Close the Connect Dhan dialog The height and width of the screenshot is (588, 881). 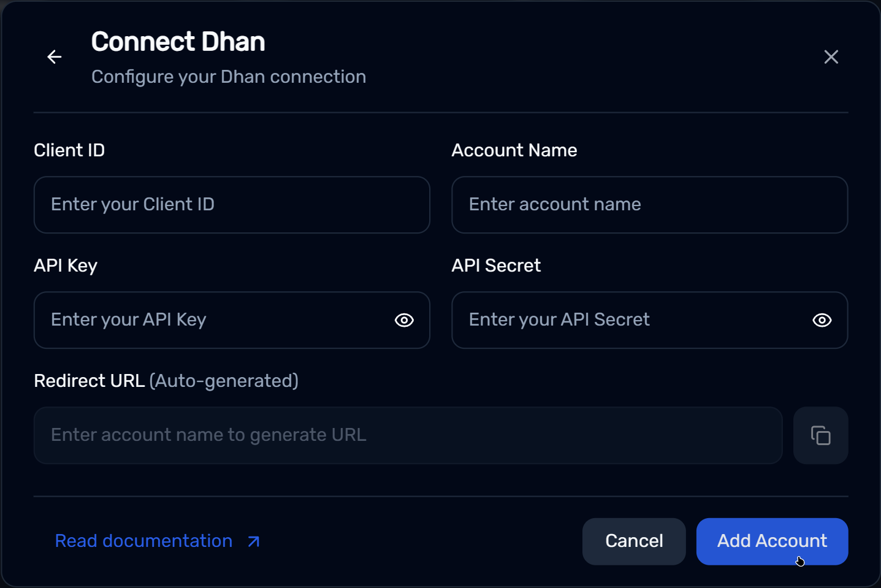[831, 57]
